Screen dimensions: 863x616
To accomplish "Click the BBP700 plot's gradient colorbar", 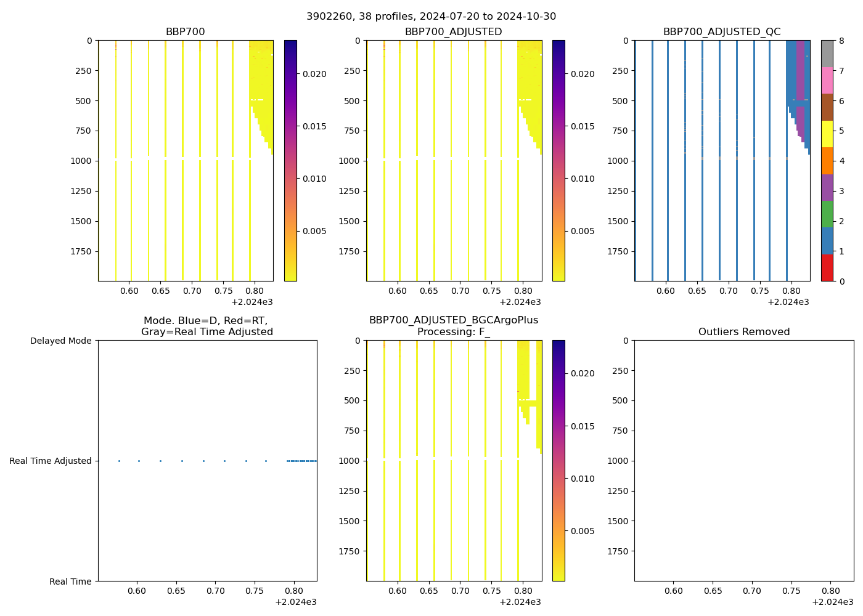I will 290,161.
